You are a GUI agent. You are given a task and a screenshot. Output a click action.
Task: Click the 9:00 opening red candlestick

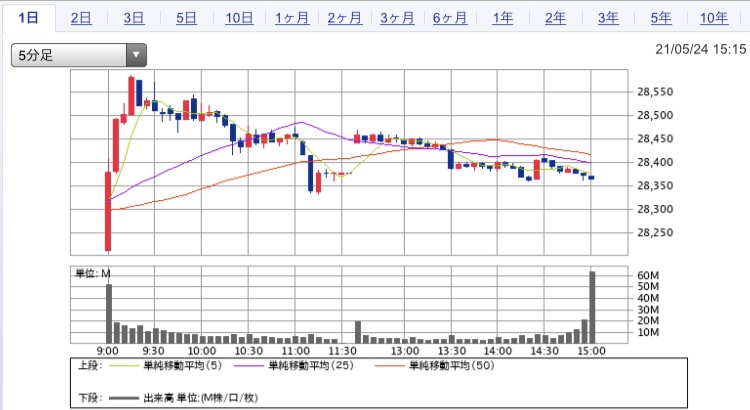(x=108, y=211)
